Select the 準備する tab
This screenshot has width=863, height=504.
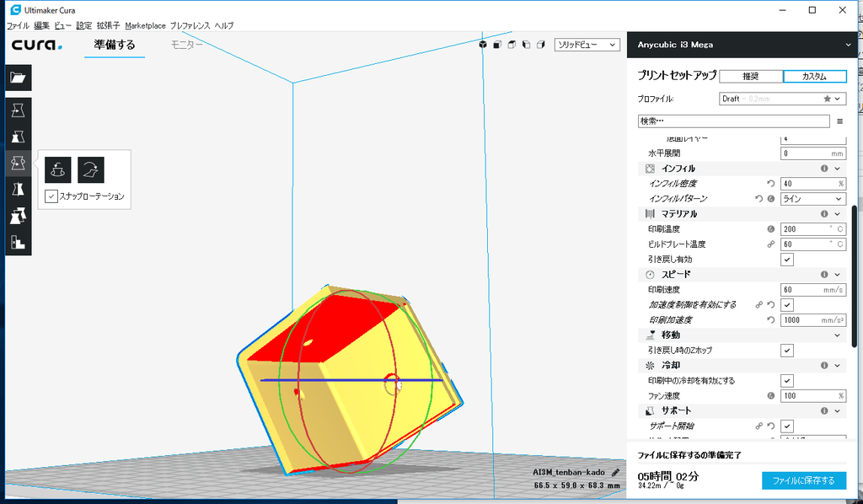pos(115,45)
